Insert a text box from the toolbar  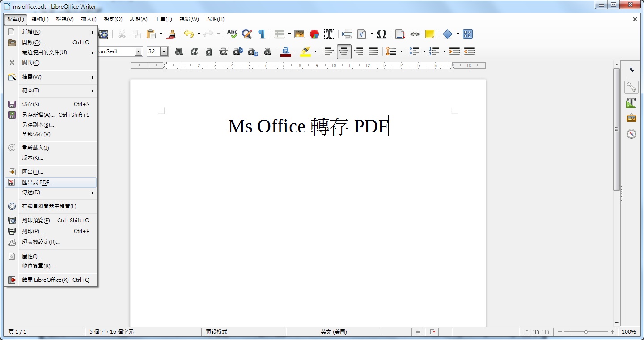(x=329, y=34)
